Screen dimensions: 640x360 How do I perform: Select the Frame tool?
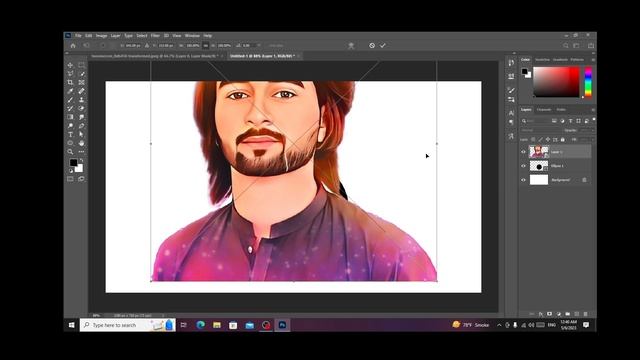[82, 82]
